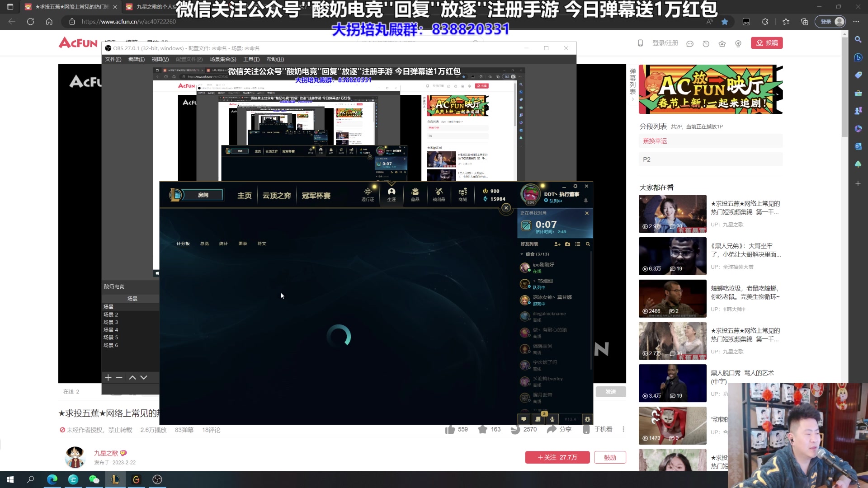Select the P2 video segment
The image size is (868, 488).
coord(710,160)
